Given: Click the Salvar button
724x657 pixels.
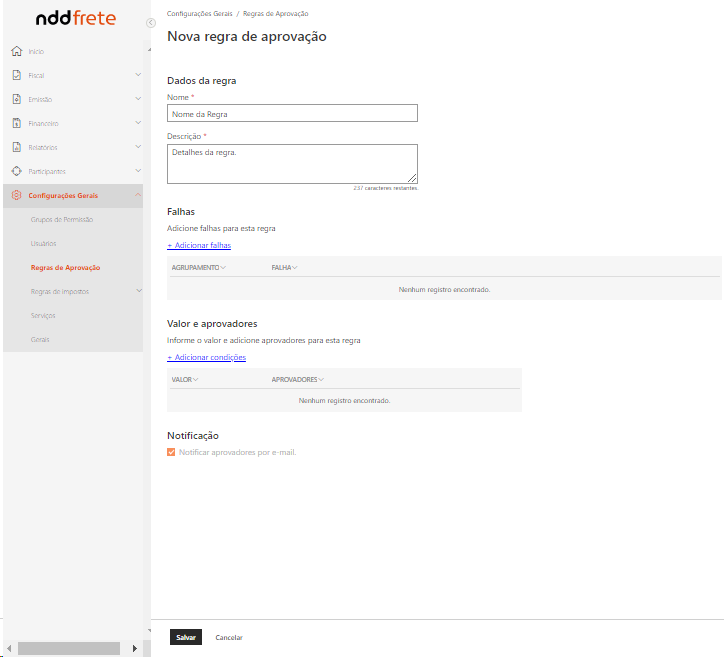Looking at the screenshot, I should click(186, 637).
